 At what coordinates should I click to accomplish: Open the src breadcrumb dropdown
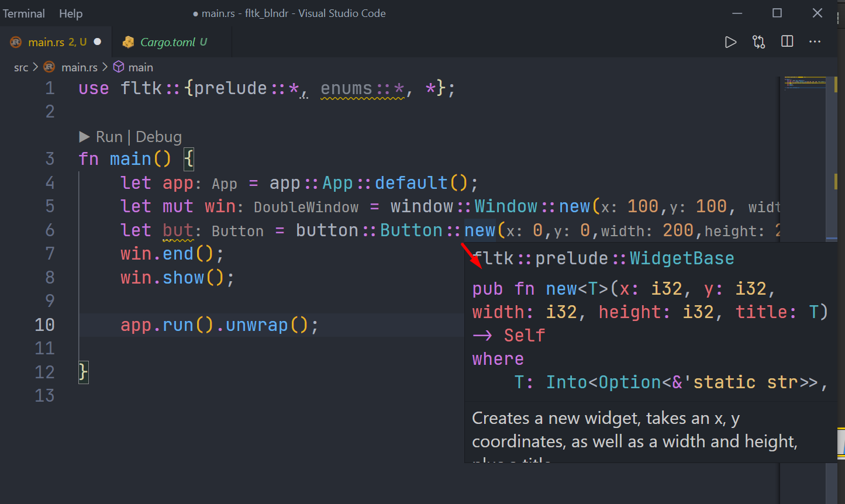click(21, 67)
